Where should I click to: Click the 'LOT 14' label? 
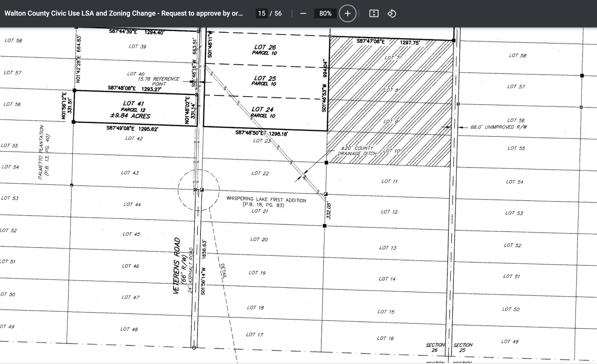coord(387,279)
